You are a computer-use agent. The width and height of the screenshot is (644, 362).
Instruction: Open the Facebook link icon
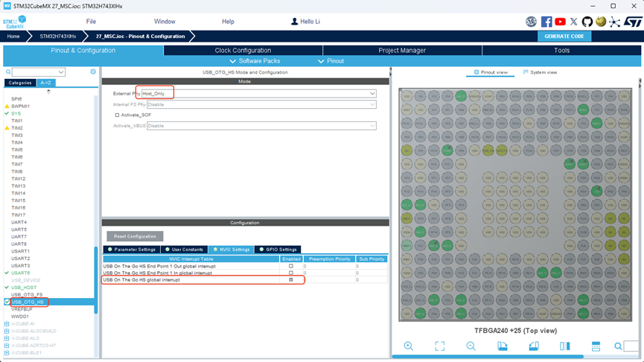point(546,22)
